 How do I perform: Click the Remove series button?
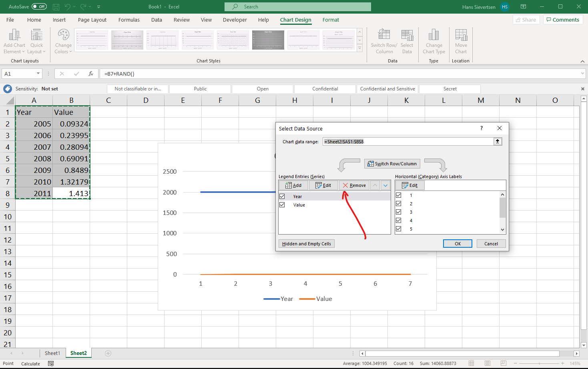tap(354, 185)
